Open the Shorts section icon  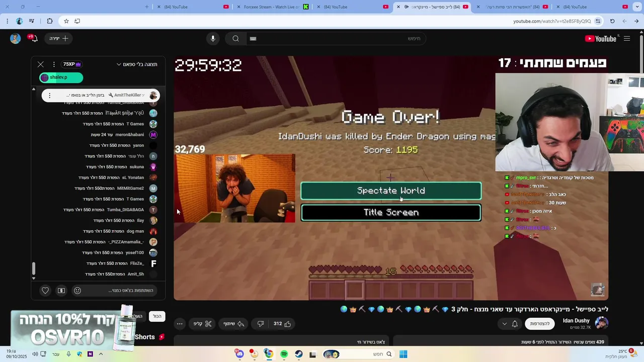162,337
